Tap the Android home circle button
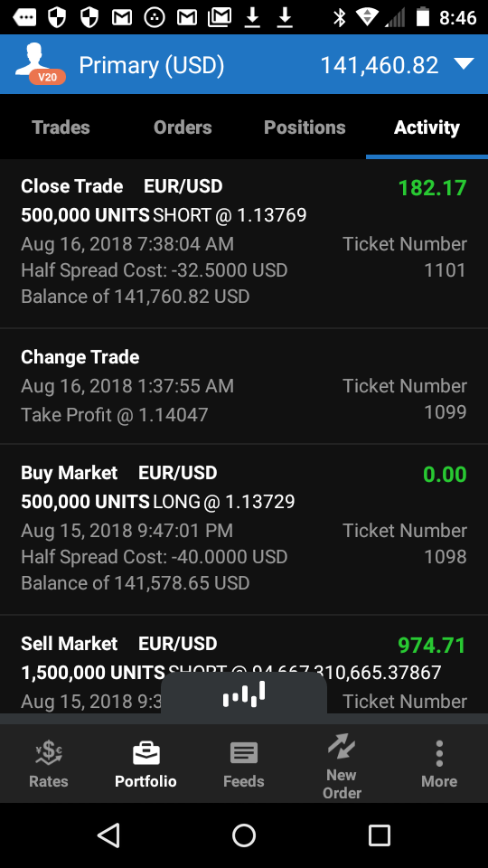Image resolution: width=488 pixels, height=868 pixels. point(244,835)
